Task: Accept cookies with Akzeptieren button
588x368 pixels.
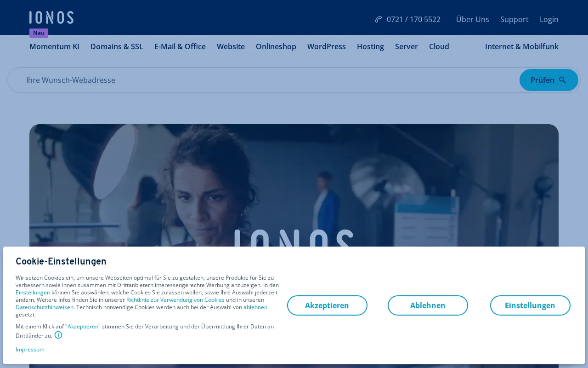Action: point(327,305)
